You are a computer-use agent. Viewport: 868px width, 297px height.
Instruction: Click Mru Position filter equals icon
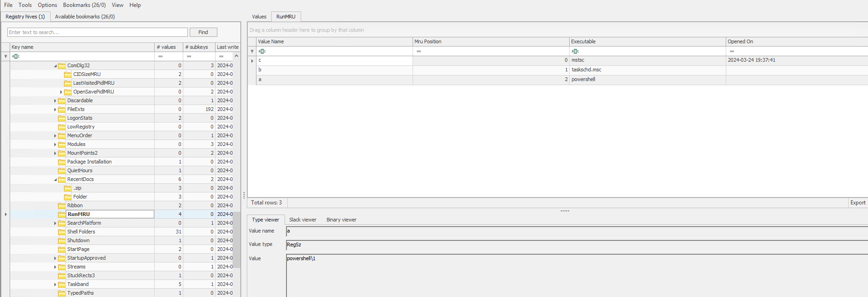(419, 52)
